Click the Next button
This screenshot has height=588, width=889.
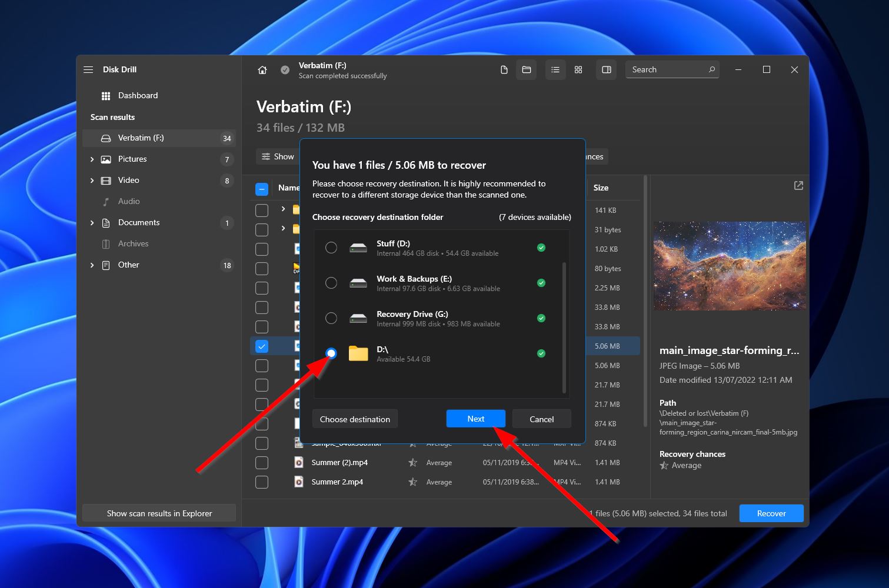coord(476,419)
